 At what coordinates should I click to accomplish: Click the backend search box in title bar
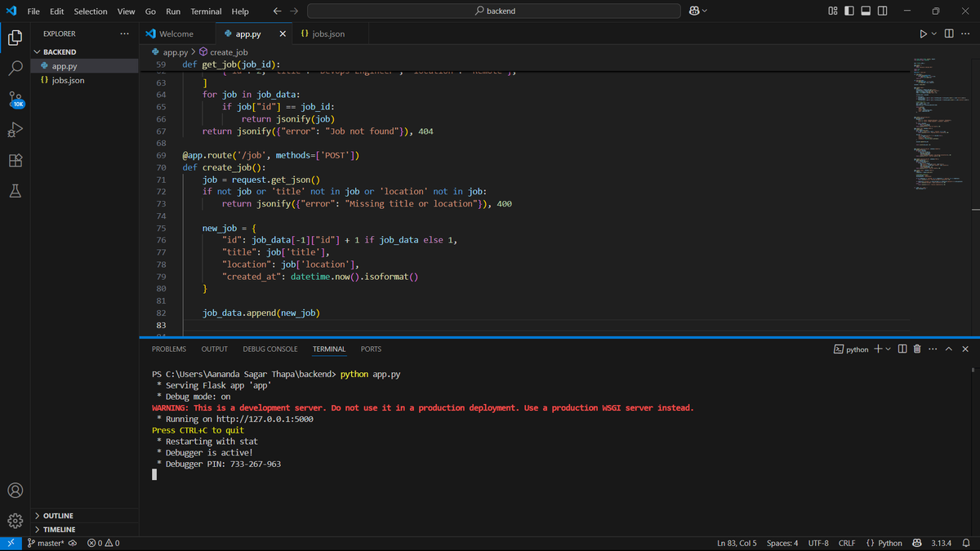pyautogui.click(x=494, y=11)
